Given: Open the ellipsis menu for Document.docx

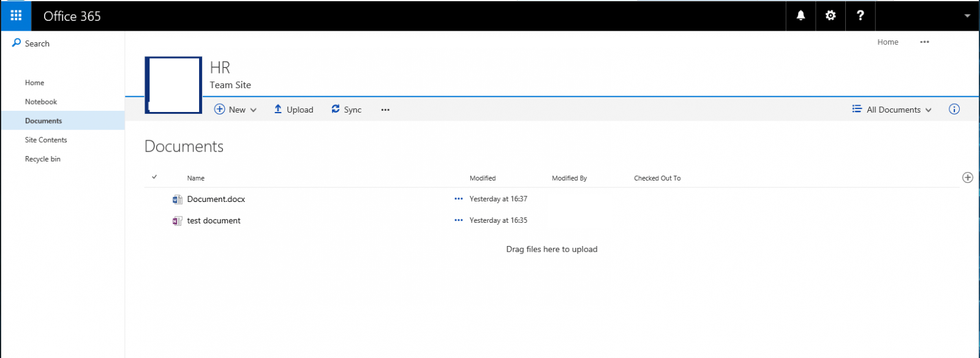Looking at the screenshot, I should pyautogui.click(x=459, y=199).
